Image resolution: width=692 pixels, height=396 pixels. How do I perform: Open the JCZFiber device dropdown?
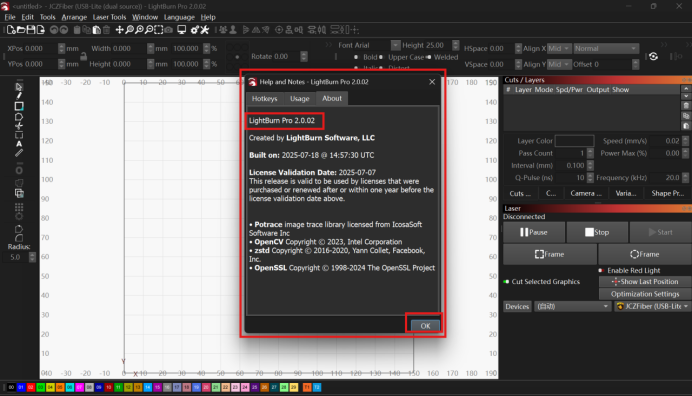click(x=652, y=306)
